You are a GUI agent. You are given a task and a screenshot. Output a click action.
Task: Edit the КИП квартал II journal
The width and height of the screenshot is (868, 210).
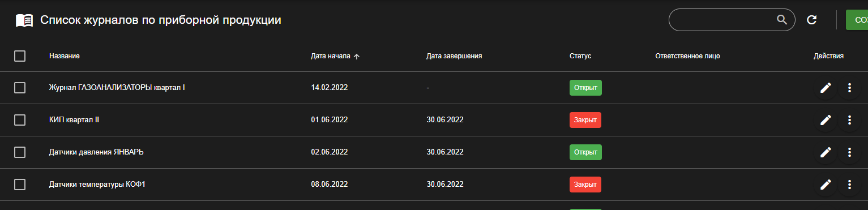pos(826,120)
